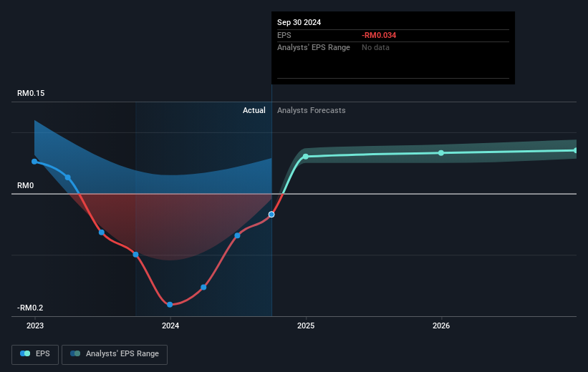588x372 pixels.
Task: Select the highlighted Sep 30 2024 data point
Action: click(271, 215)
